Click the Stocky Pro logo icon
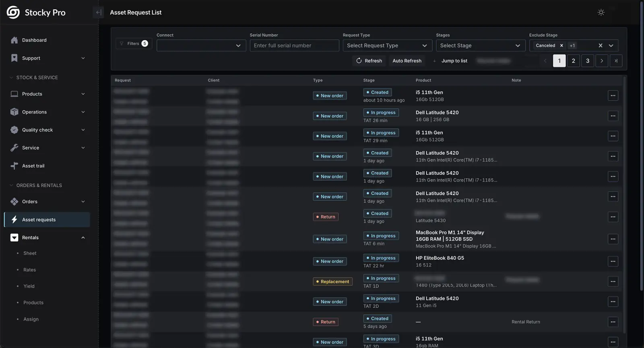 [x=13, y=12]
